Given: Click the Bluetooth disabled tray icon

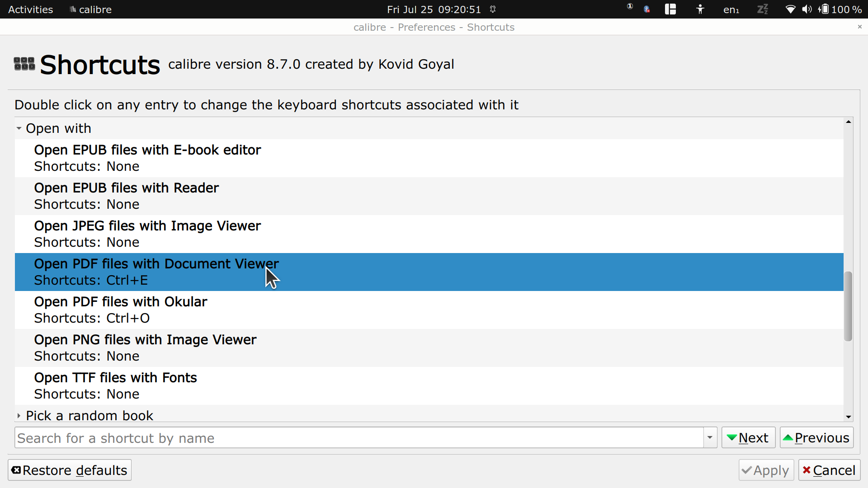Looking at the screenshot, I should click(x=647, y=9).
